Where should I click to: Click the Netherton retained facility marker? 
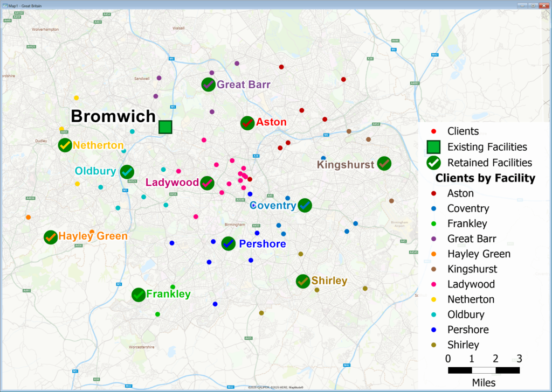(65, 145)
